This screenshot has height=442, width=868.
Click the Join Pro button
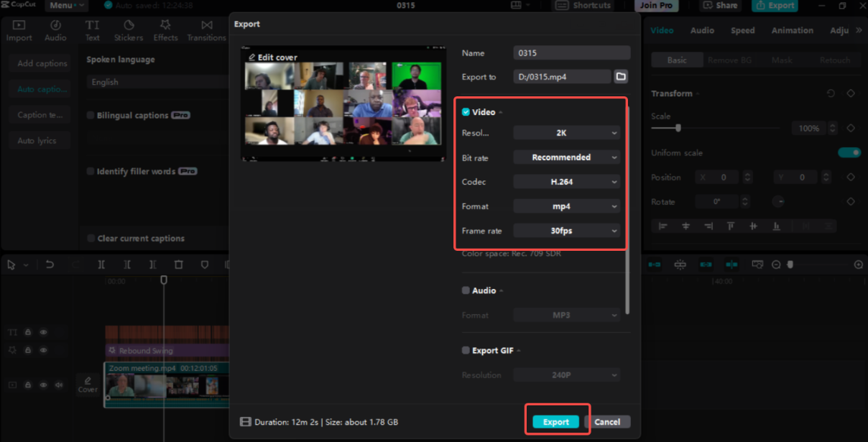pyautogui.click(x=657, y=5)
